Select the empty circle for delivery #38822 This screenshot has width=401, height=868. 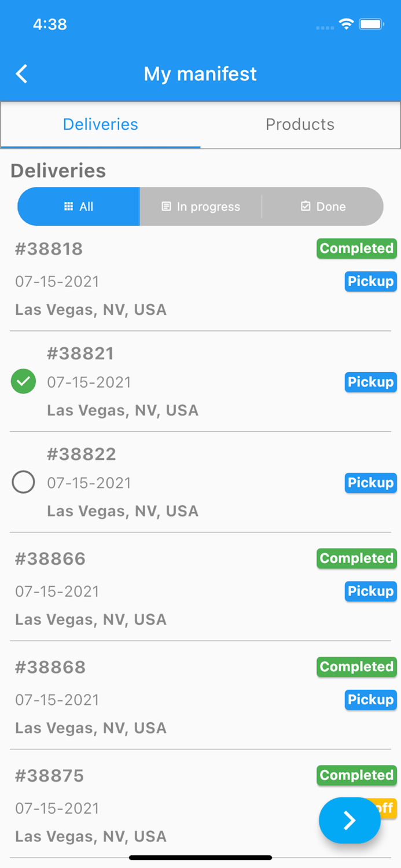(x=24, y=482)
